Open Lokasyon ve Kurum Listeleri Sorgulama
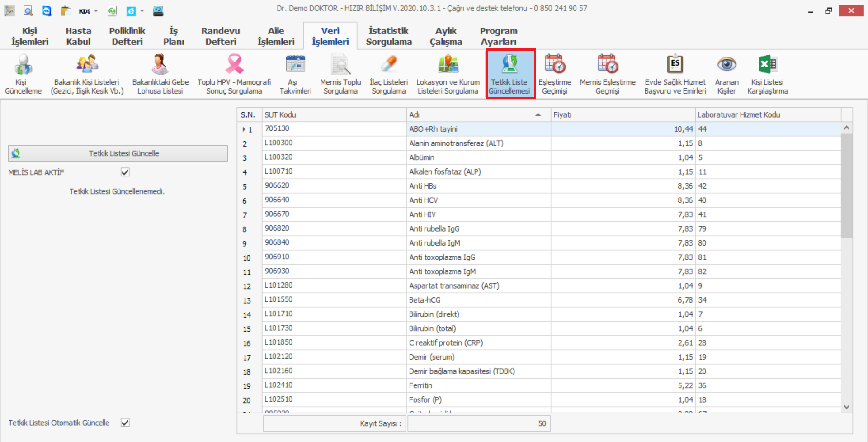868x442 pixels. click(x=448, y=74)
